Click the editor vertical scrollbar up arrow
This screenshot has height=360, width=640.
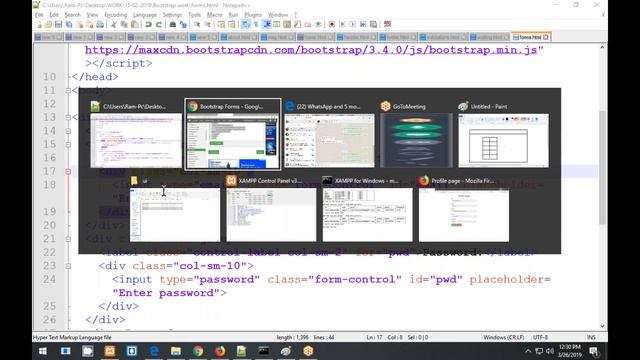[602, 48]
